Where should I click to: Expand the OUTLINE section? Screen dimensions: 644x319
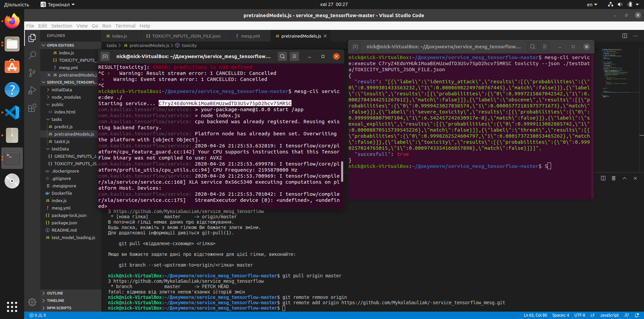(71, 293)
